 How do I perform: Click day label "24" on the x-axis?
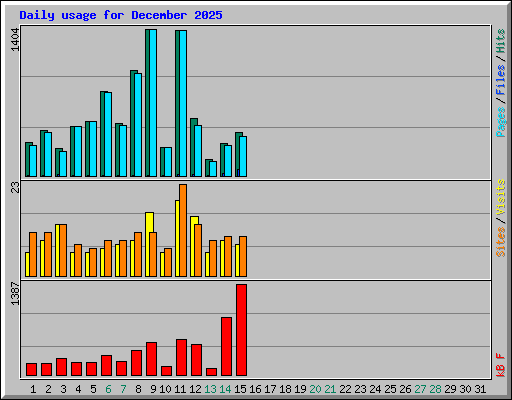(x=375, y=389)
